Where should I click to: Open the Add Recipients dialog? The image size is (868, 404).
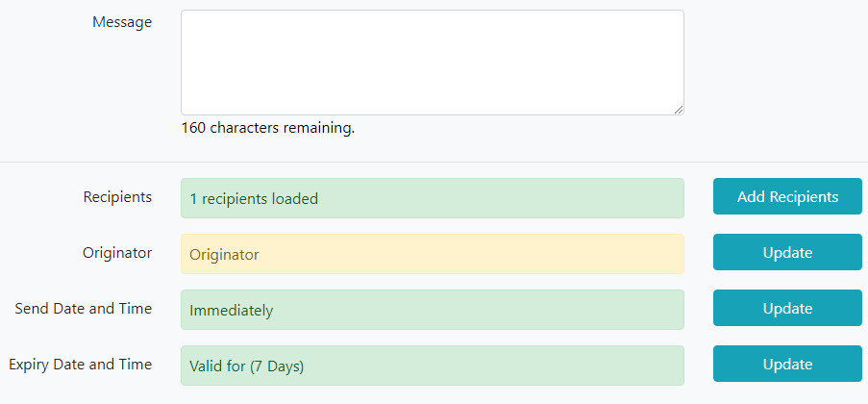pyautogui.click(x=787, y=196)
